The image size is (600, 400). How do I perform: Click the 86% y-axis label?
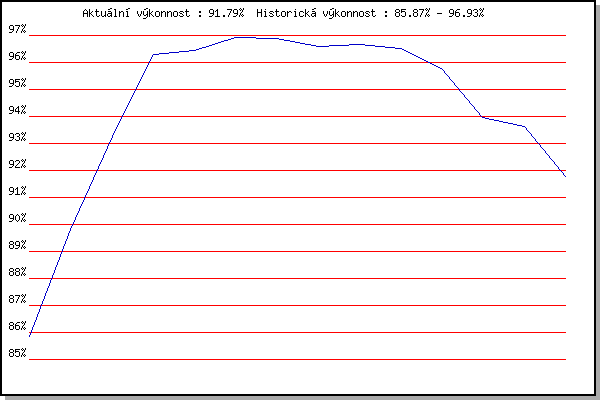pyautogui.click(x=17, y=326)
